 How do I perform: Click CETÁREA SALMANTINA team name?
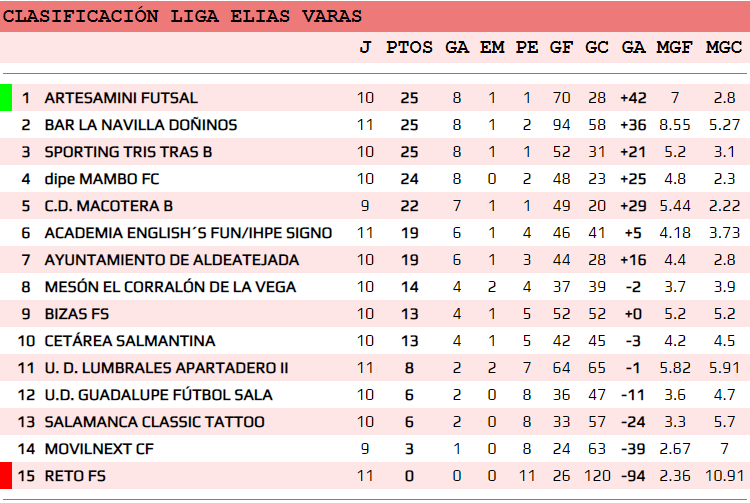[130, 341]
